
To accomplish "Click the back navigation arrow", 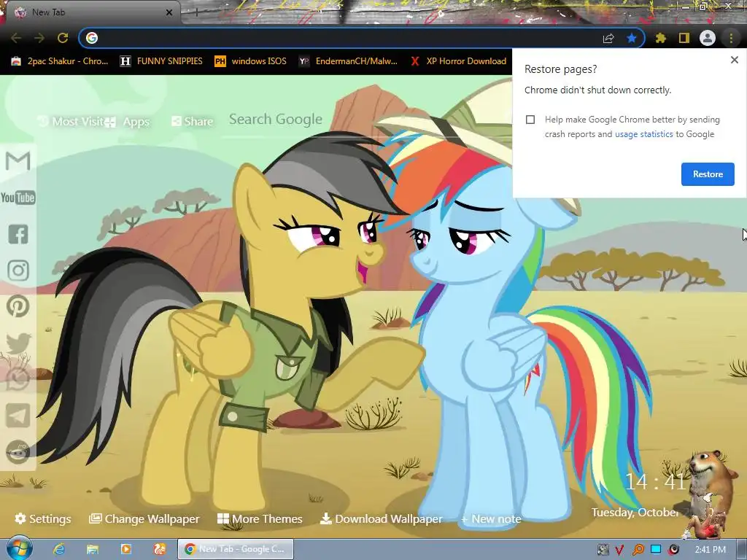I will tap(16, 38).
